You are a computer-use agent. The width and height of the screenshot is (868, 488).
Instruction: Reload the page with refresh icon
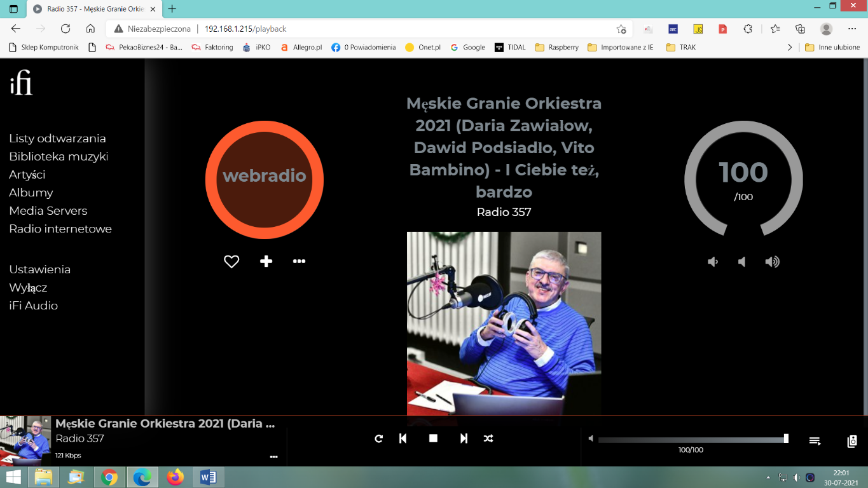coord(65,29)
